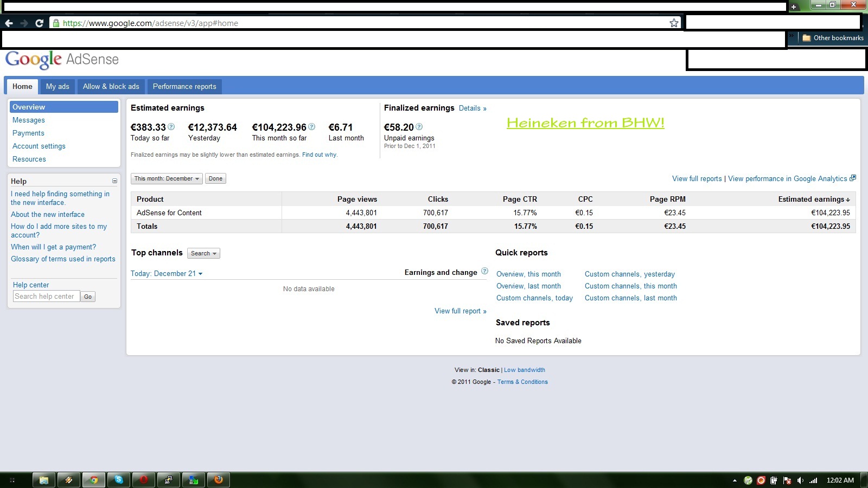Screen dimensions: 868x488
Task: Open the green-arrow transfer app in taskbar
Action: tap(194, 480)
